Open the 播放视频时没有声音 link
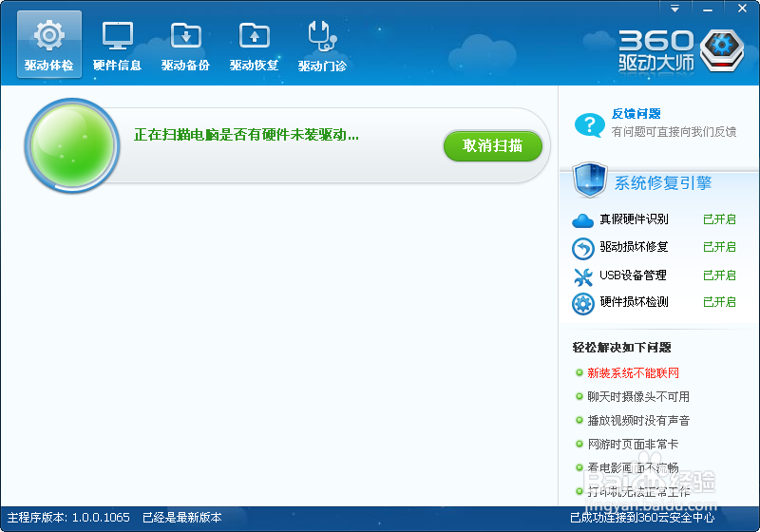Image resolution: width=760 pixels, height=532 pixels. 638,421
